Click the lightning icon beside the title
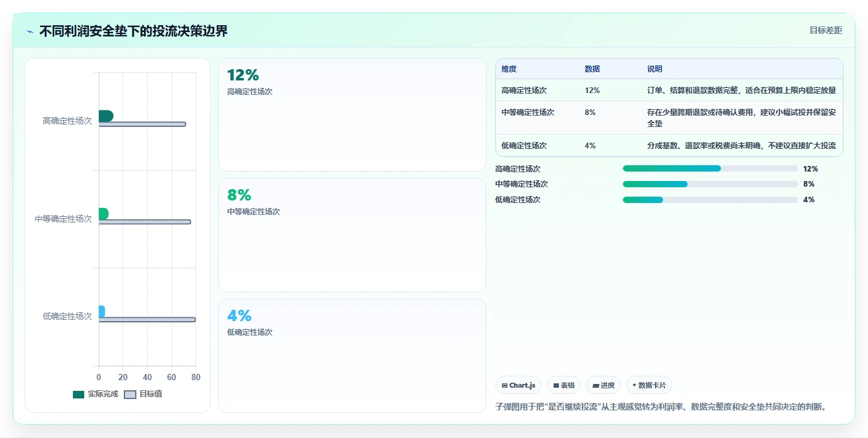Viewport: 868px width, 438px height. click(30, 31)
